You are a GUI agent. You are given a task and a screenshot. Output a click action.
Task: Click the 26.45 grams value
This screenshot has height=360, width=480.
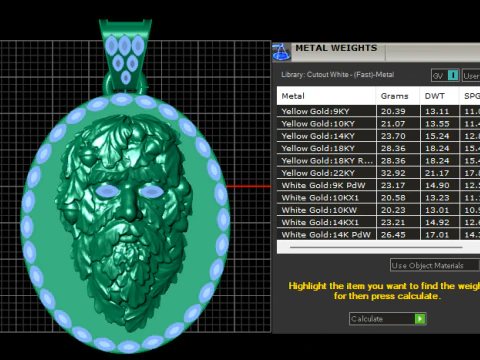[393, 235]
